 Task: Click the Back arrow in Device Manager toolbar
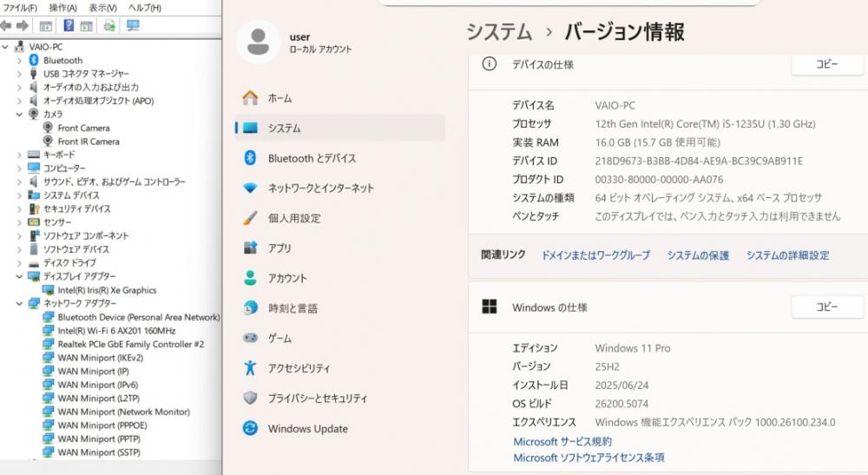click(6, 25)
